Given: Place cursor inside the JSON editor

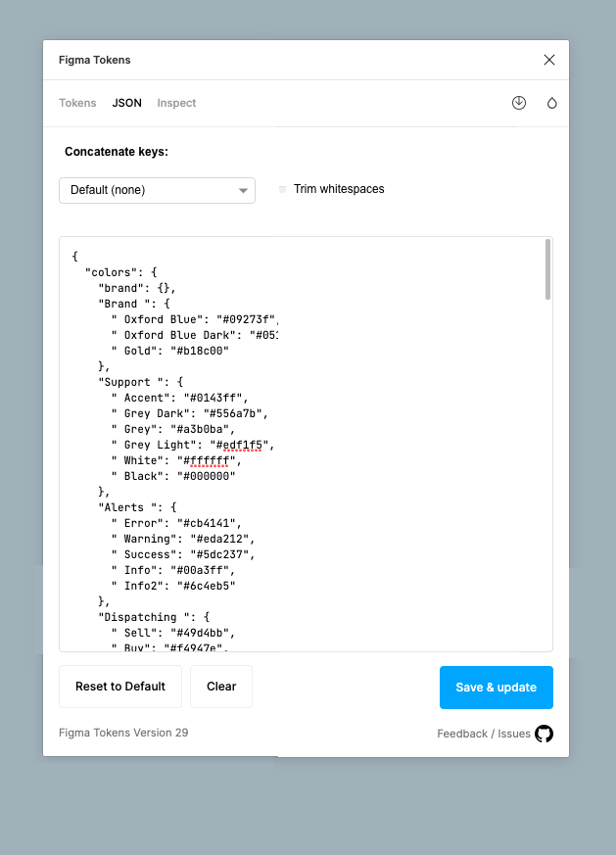Looking at the screenshot, I should coord(294,441).
